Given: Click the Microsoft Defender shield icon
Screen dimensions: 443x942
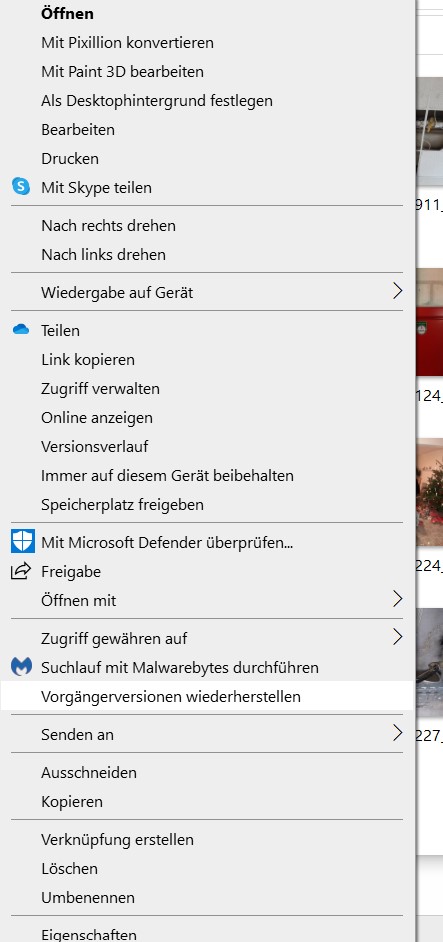Looking at the screenshot, I should click(x=23, y=541).
